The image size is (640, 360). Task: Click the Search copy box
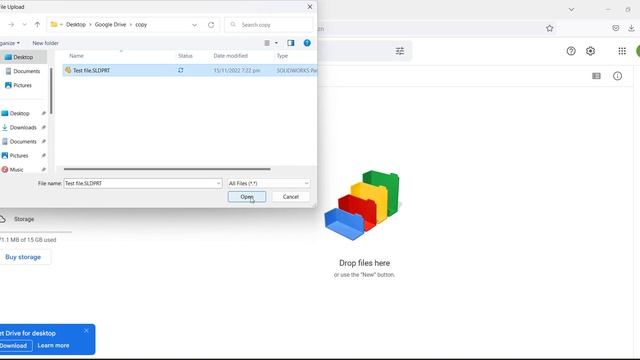[x=269, y=24]
